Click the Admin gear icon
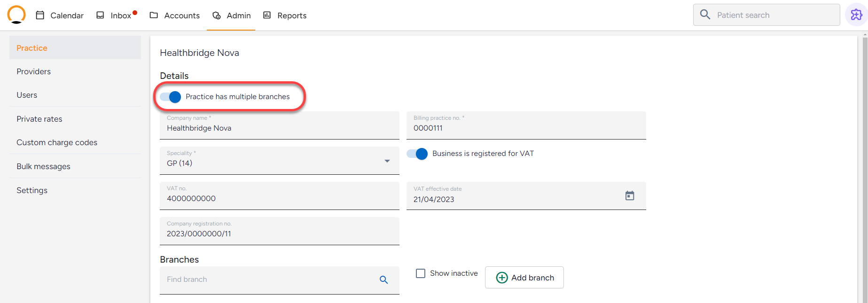The height and width of the screenshot is (303, 868). click(217, 16)
